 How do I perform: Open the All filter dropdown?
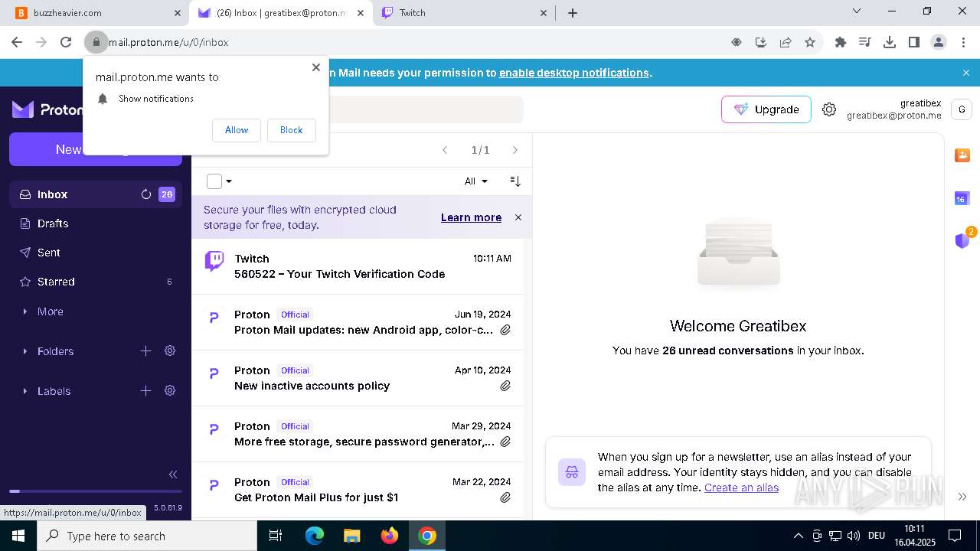[x=475, y=181]
